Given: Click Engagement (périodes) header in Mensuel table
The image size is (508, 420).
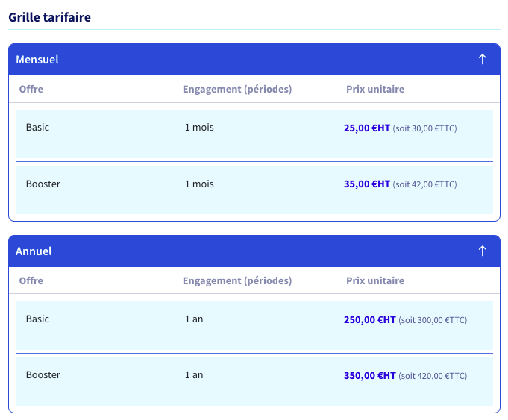Looking at the screenshot, I should [237, 89].
